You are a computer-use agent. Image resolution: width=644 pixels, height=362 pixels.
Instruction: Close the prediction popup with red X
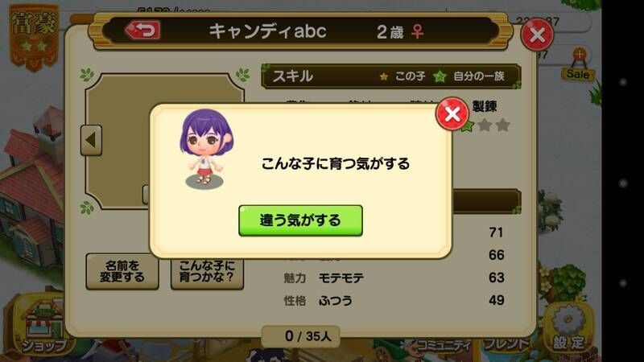coord(452,113)
